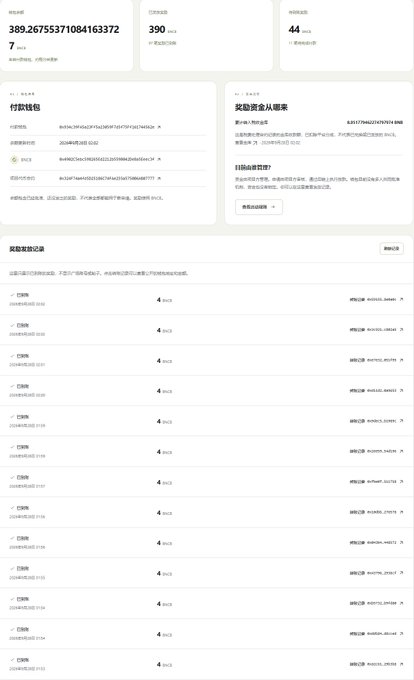Select the 4 BNCB amount in first reward row
Image resolution: width=414 pixels, height=680 pixels.
164,300
